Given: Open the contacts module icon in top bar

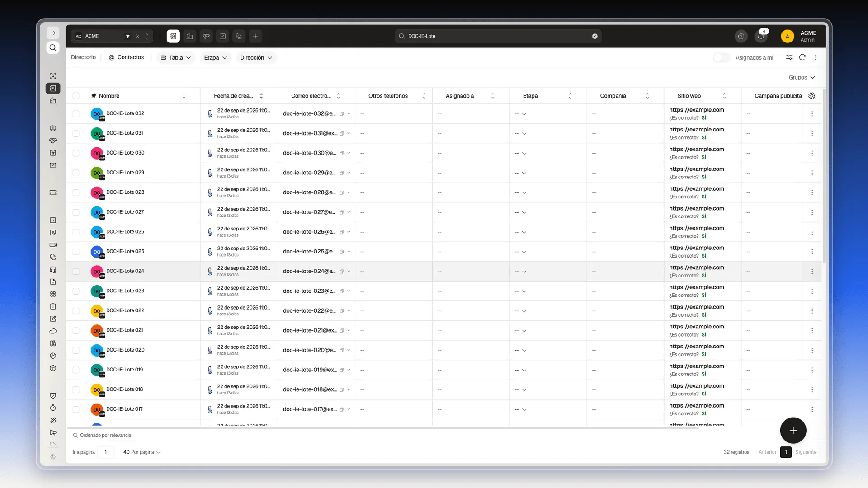Looking at the screenshot, I should pyautogui.click(x=173, y=36).
